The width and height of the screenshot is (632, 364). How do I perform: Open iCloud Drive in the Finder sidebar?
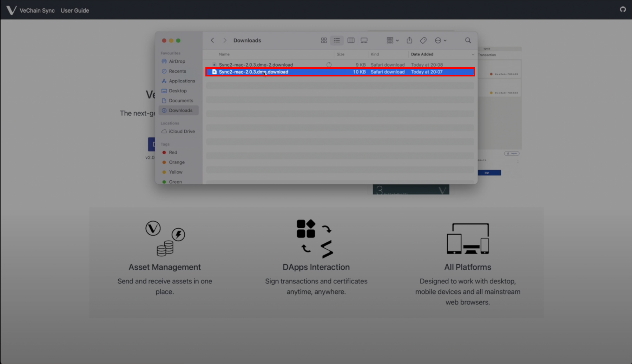point(182,132)
